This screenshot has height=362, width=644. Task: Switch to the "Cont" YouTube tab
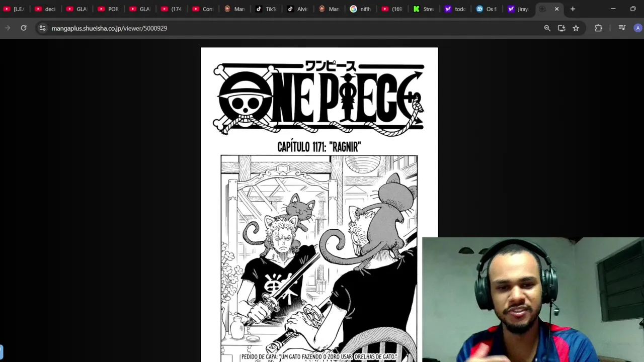coord(203,9)
